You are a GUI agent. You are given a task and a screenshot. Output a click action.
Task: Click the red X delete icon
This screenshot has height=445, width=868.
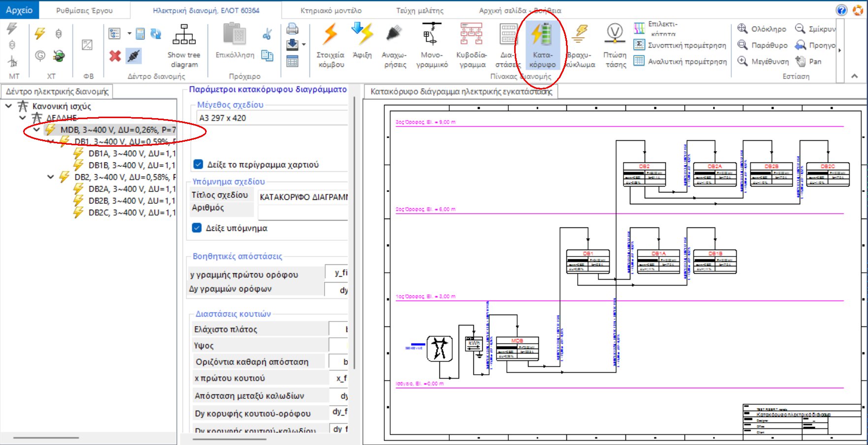[115, 56]
